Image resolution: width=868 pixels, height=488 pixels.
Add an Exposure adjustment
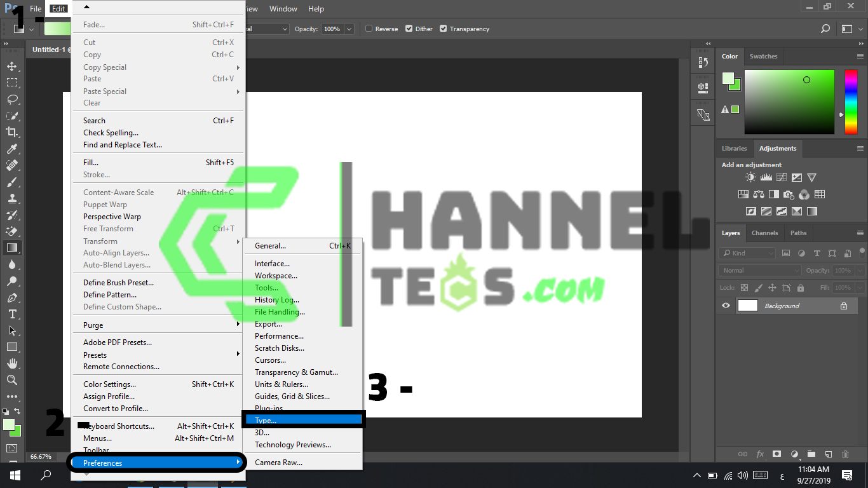[797, 178]
